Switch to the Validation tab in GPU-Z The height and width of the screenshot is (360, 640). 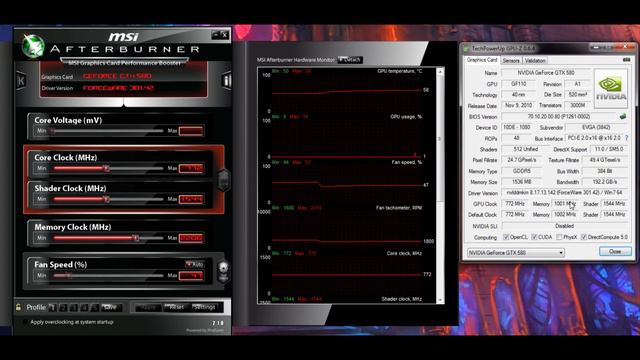pyautogui.click(x=535, y=60)
